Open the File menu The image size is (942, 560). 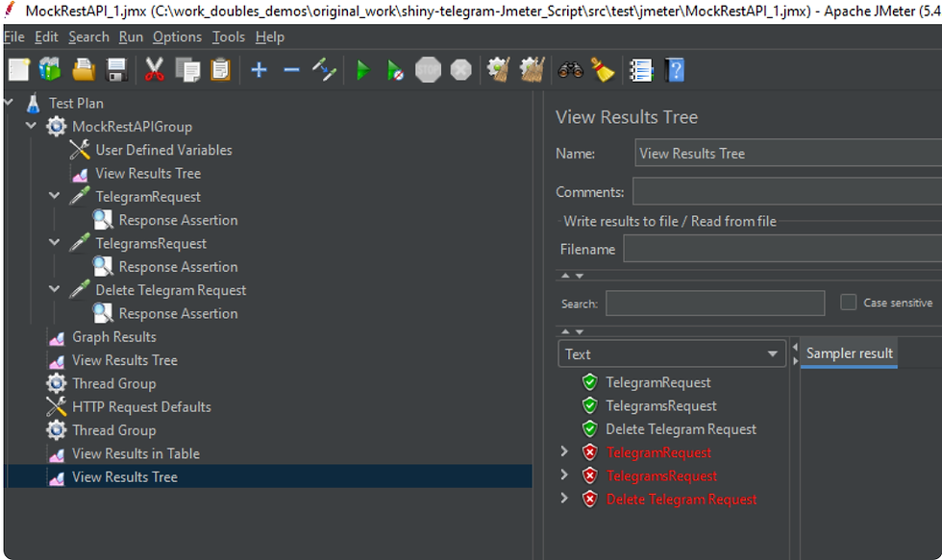(x=13, y=37)
